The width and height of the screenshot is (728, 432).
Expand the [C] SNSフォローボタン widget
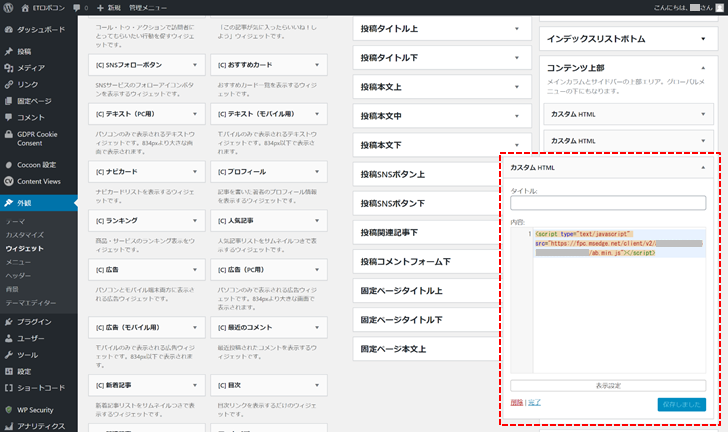tap(147, 65)
